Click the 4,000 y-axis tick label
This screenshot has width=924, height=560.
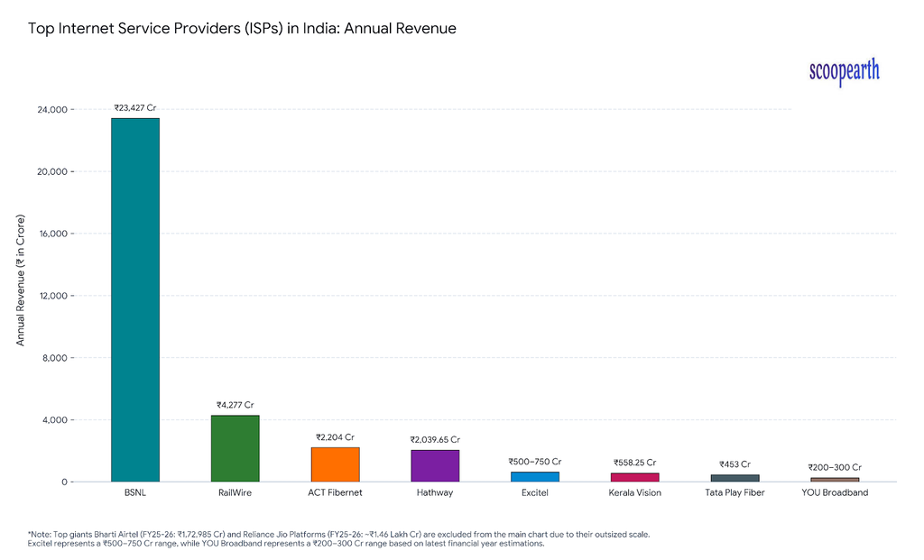point(55,420)
